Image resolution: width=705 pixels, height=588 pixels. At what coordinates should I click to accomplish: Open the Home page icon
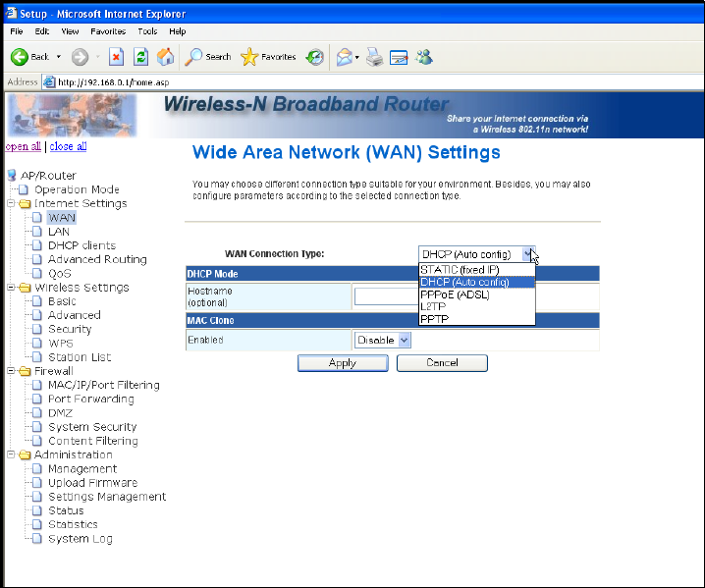tap(166, 57)
